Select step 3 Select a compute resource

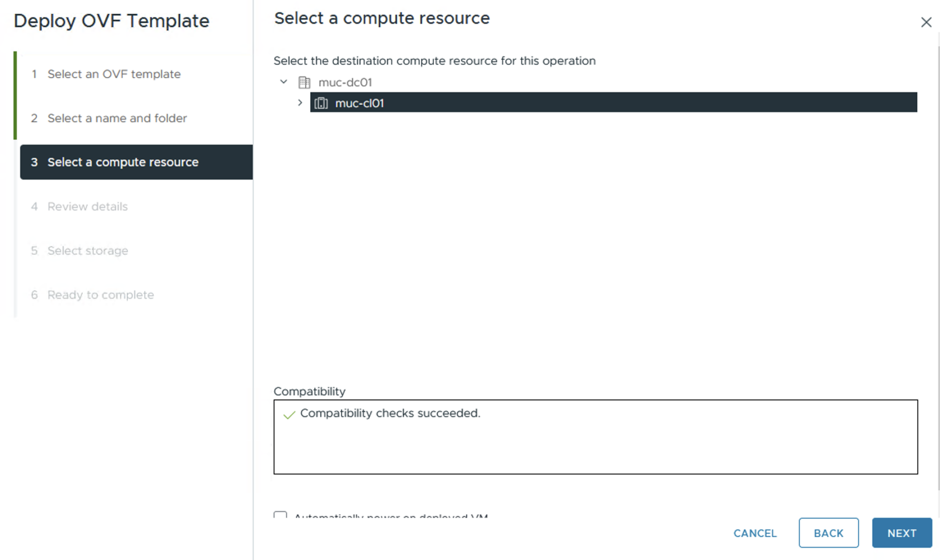[x=123, y=162]
